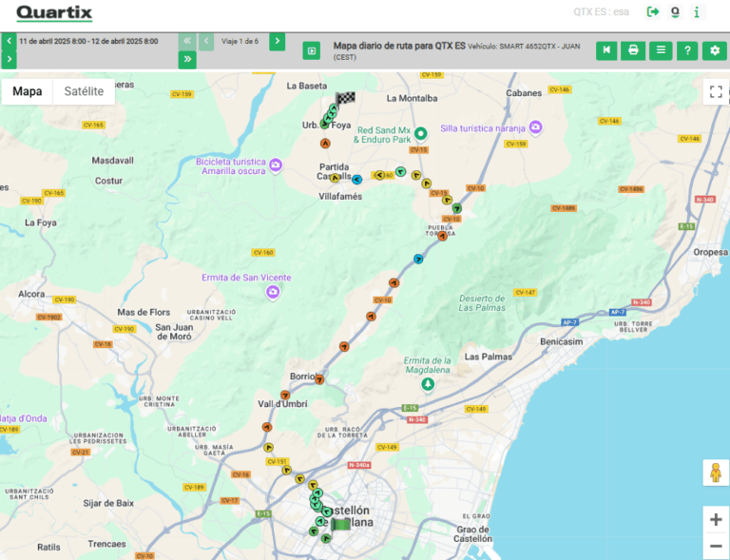730x560 pixels.
Task: Open the user alerts icon in header
Action: pyautogui.click(x=675, y=11)
